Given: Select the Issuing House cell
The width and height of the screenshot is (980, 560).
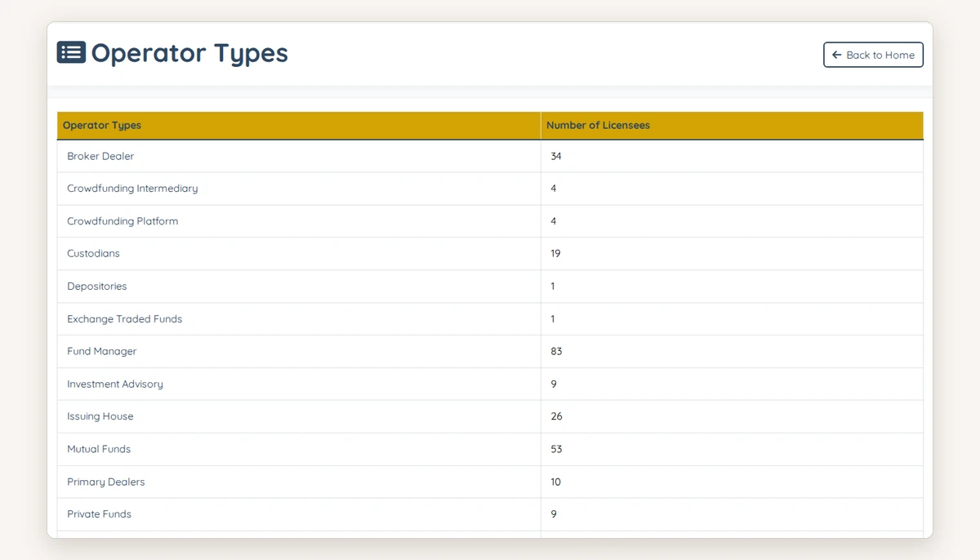Looking at the screenshot, I should pyautogui.click(x=299, y=416).
